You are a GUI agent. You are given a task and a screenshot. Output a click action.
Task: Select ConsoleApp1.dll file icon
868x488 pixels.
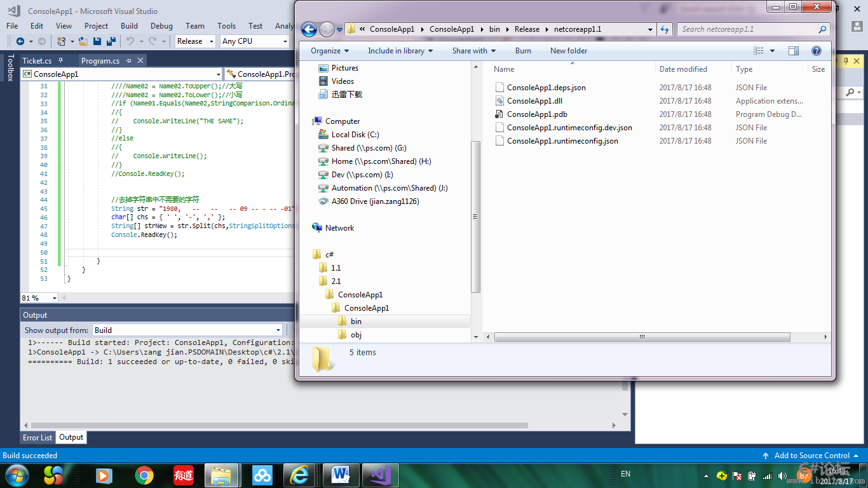500,101
